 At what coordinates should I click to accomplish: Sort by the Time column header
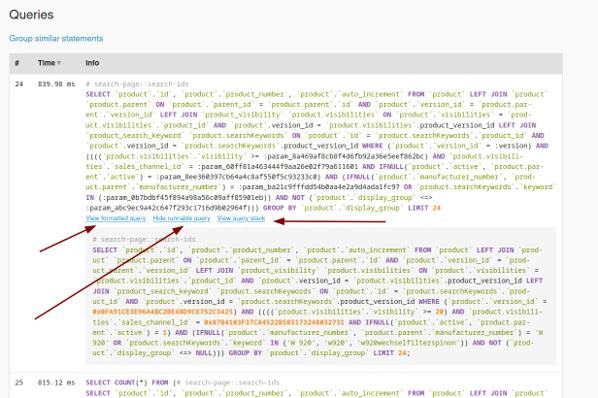click(x=49, y=63)
